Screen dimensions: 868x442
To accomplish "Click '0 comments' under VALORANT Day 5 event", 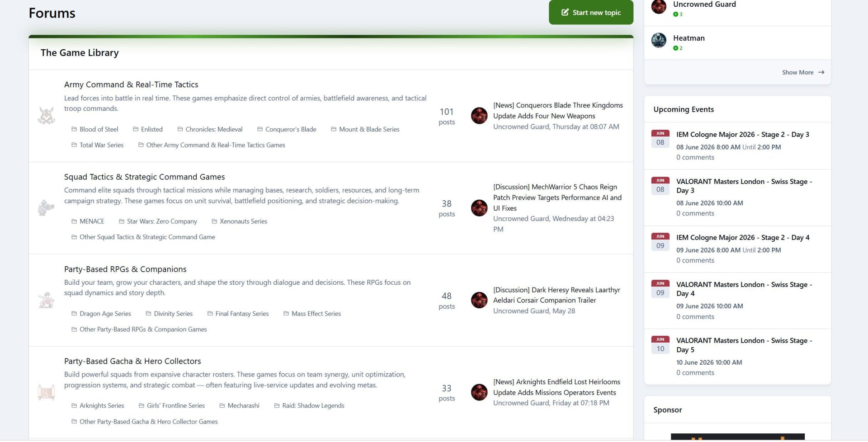I will point(695,373).
